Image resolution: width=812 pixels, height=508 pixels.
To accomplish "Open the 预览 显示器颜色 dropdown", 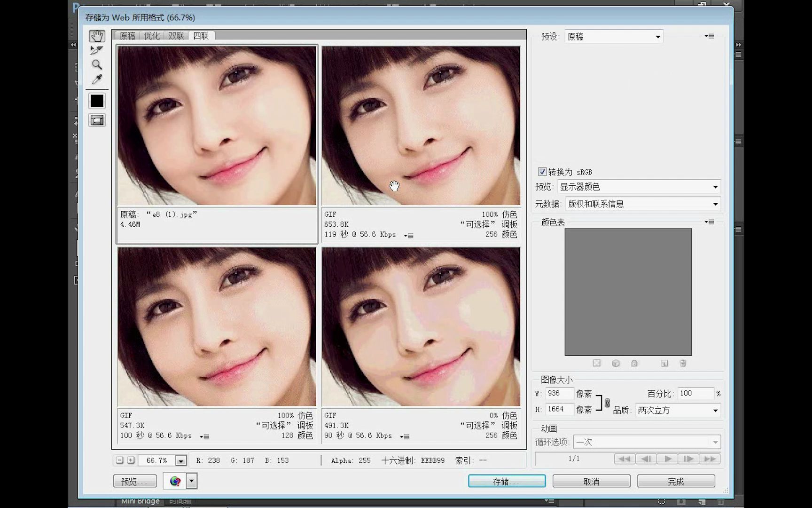I will (639, 187).
